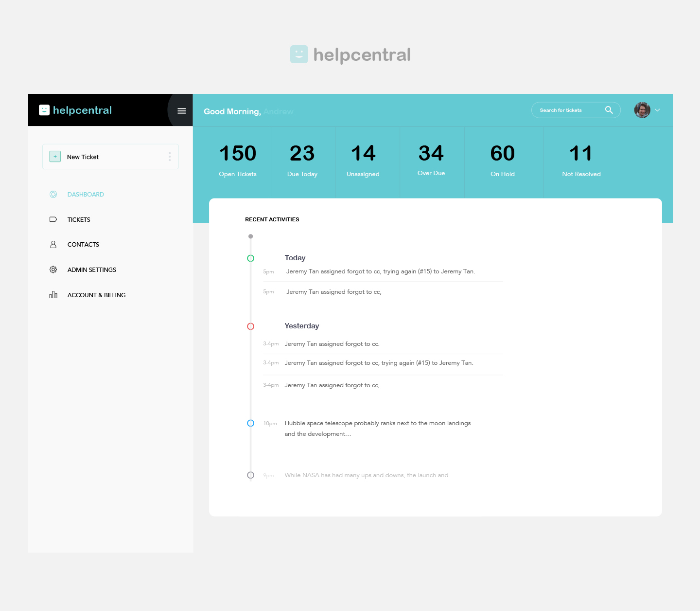Click into the Search for tickets field
Viewport: 700px width, 611px height.
coord(576,110)
